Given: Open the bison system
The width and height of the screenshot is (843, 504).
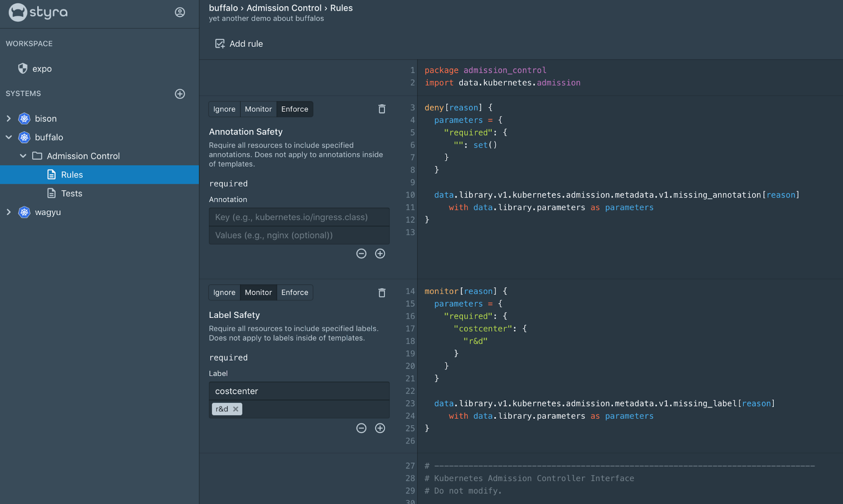Looking at the screenshot, I should pyautogui.click(x=46, y=119).
